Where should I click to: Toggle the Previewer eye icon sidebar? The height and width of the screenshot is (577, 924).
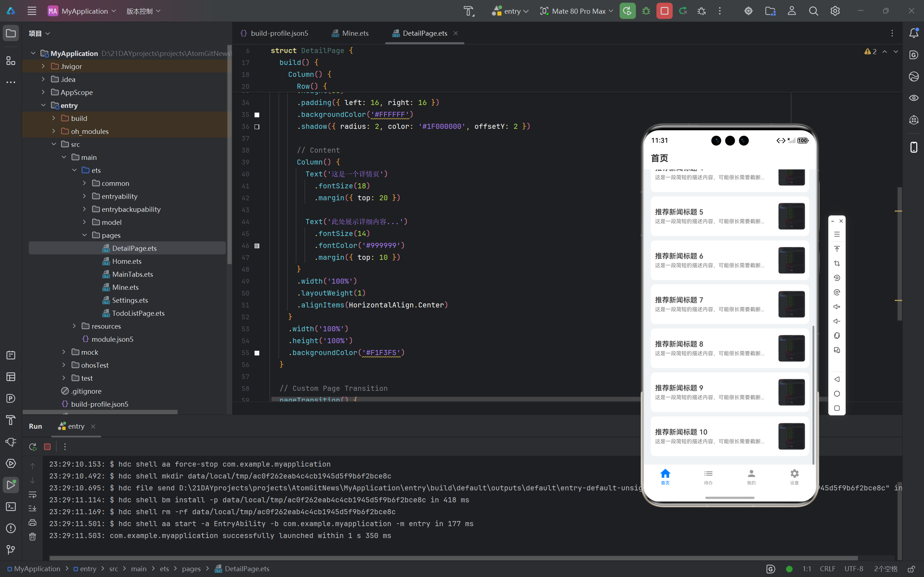(x=914, y=98)
